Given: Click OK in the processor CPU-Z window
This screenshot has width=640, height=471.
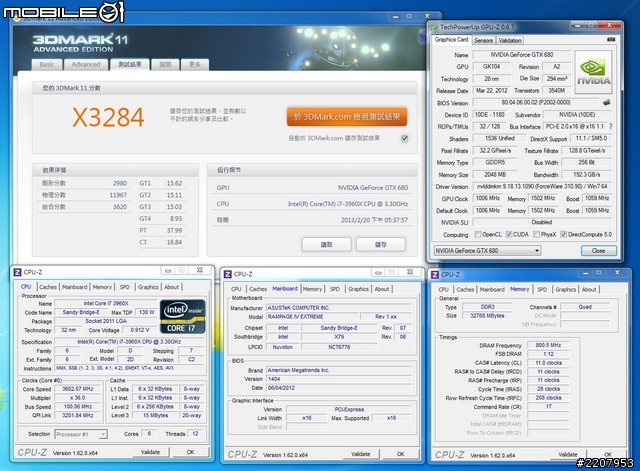Looking at the screenshot, I should click(x=191, y=452).
